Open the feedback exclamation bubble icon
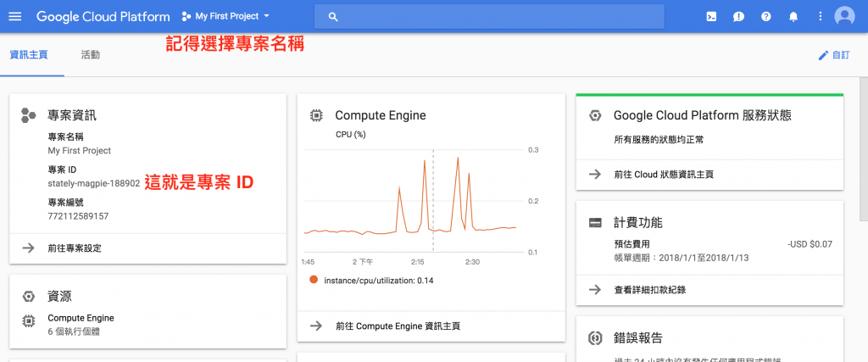This screenshot has height=362, width=868. pyautogui.click(x=738, y=17)
